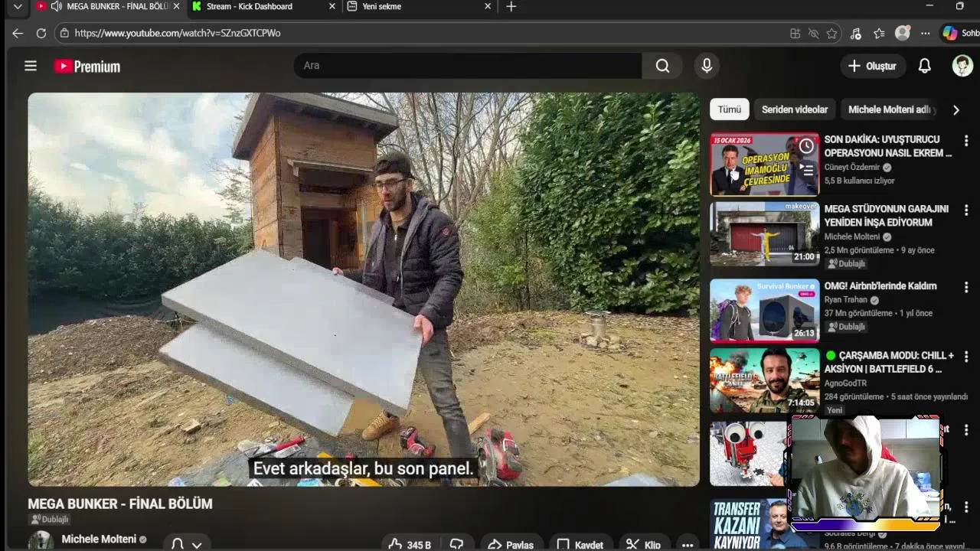The width and height of the screenshot is (980, 551).
Task: Open Airbnb Survival Bunker video thumbnail
Action: [x=764, y=311]
